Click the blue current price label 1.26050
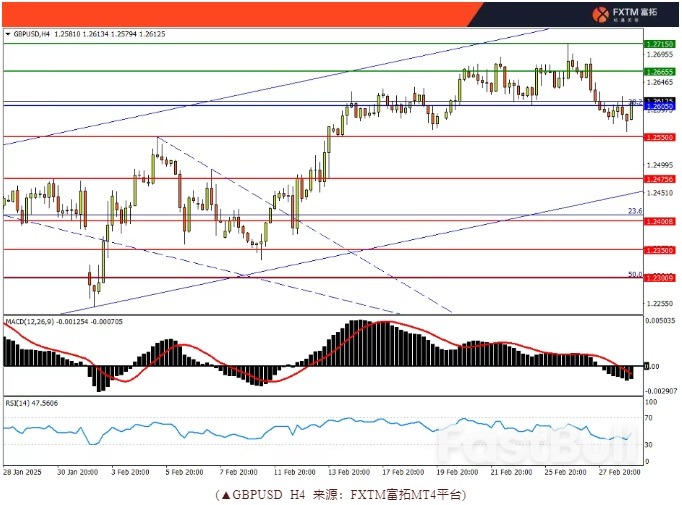 [660, 106]
